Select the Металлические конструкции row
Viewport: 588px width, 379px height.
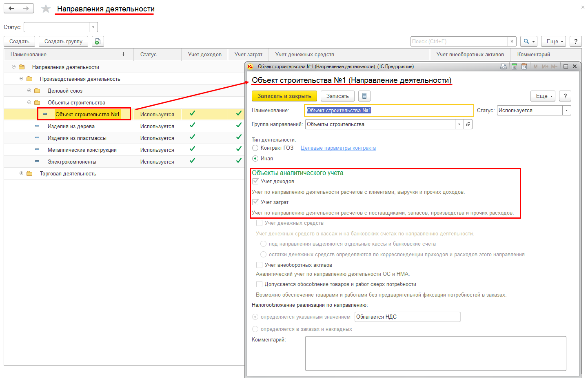click(x=124, y=150)
